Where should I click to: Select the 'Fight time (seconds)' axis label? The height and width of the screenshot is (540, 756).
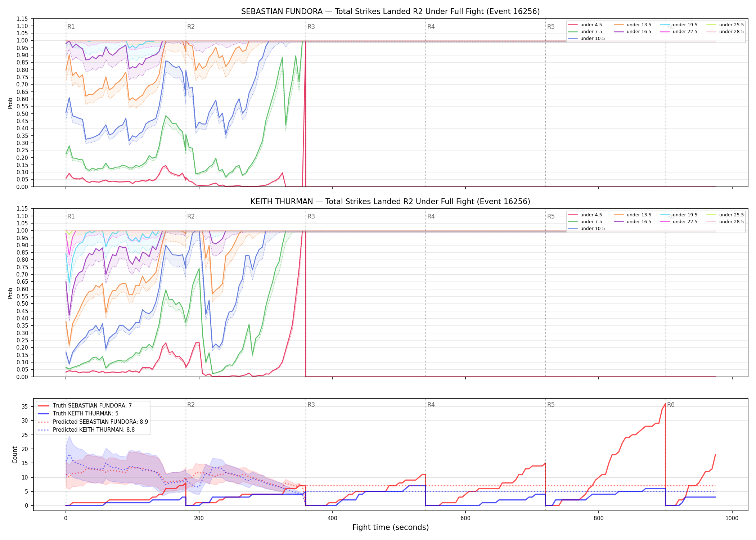391,527
